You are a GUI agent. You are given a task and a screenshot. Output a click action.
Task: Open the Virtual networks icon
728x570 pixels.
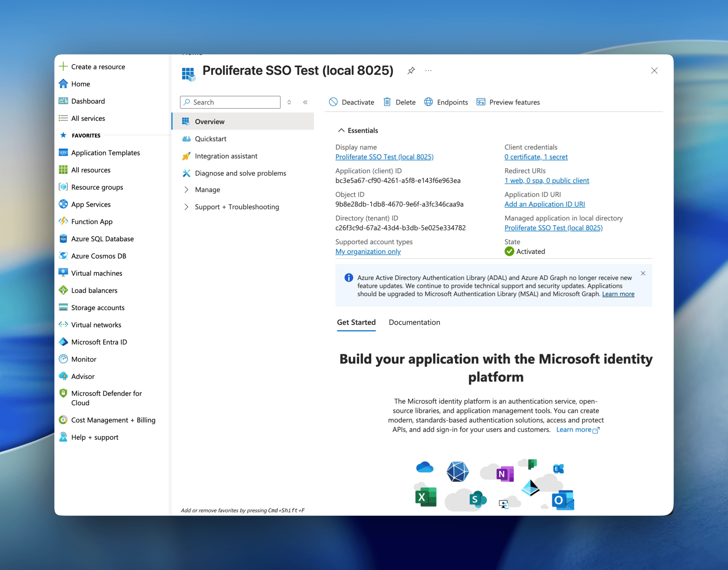pos(63,324)
